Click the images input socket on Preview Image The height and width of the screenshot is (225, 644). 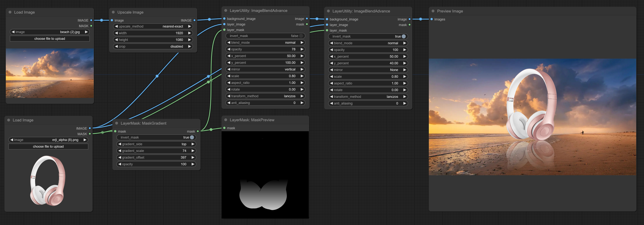click(x=432, y=19)
